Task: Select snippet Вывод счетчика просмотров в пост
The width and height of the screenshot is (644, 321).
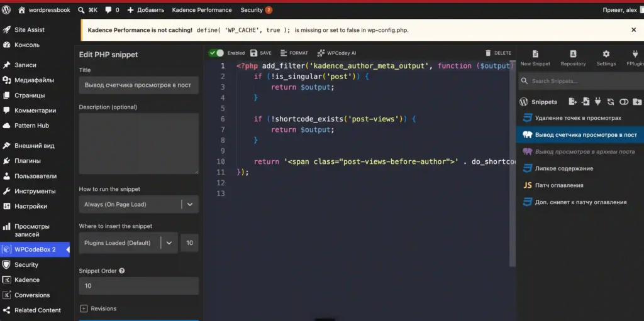Action: (580, 135)
